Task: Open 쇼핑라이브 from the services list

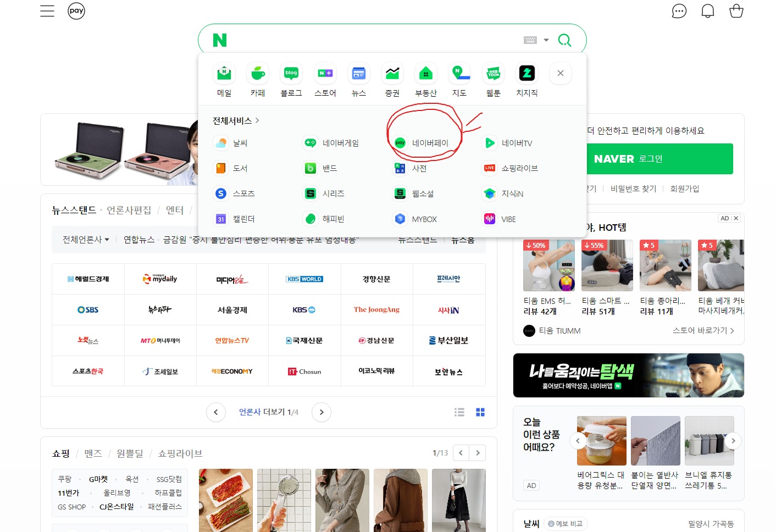Action: (x=511, y=168)
